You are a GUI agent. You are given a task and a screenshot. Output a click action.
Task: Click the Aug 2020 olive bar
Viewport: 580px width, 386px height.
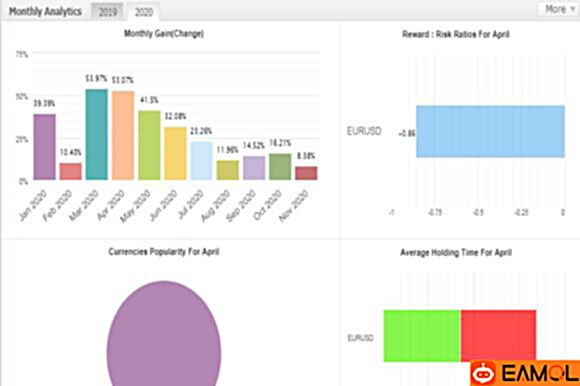(227, 170)
